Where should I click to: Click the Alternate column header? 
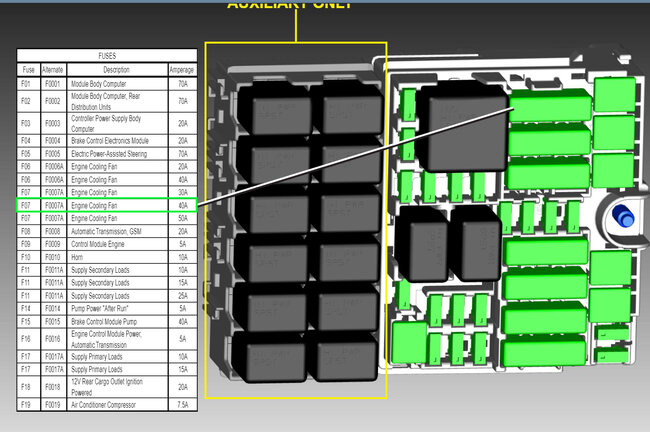click(53, 70)
